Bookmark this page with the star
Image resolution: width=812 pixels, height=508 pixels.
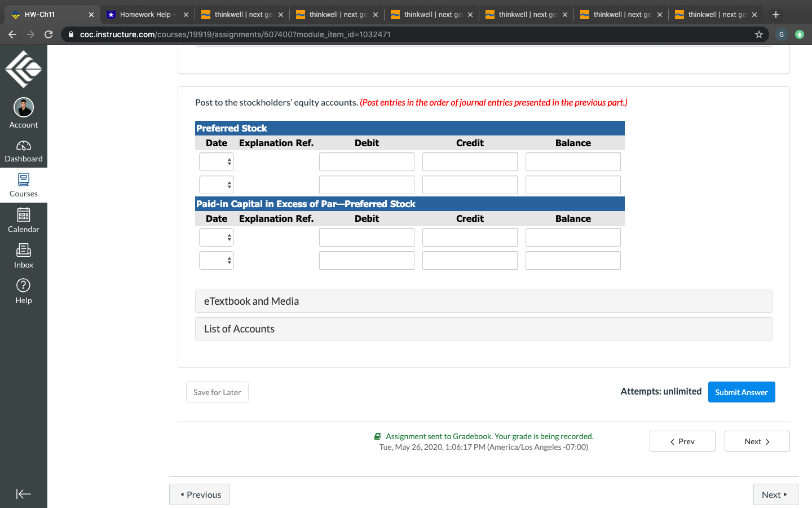(759, 34)
